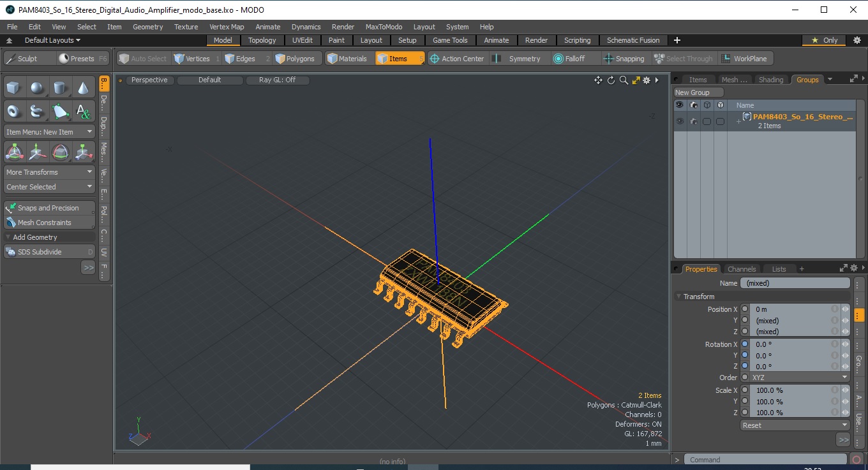The width and height of the screenshot is (868, 470).
Task: Select the Sphere primitive tool
Action: click(x=37, y=88)
